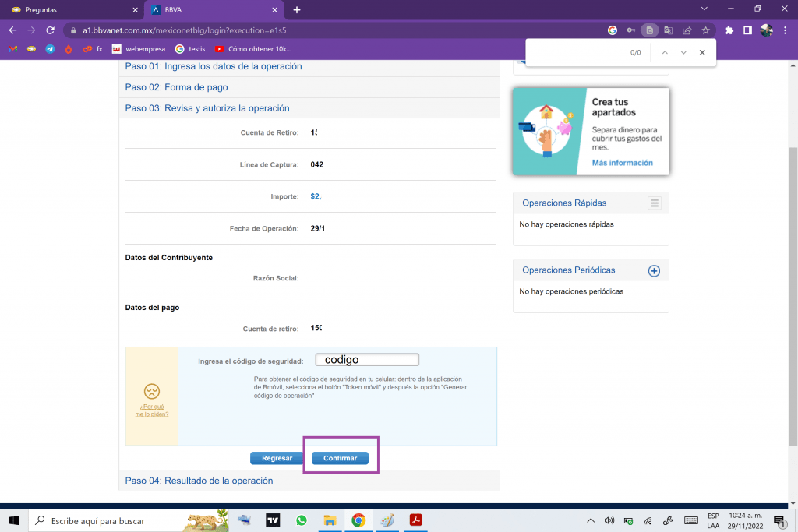Toggle the browser side panel

click(747, 30)
